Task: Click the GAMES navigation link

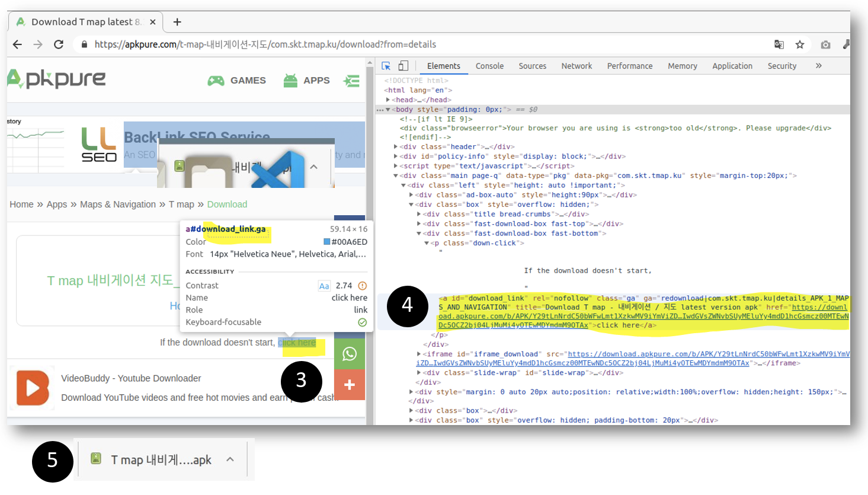Action: (x=248, y=81)
